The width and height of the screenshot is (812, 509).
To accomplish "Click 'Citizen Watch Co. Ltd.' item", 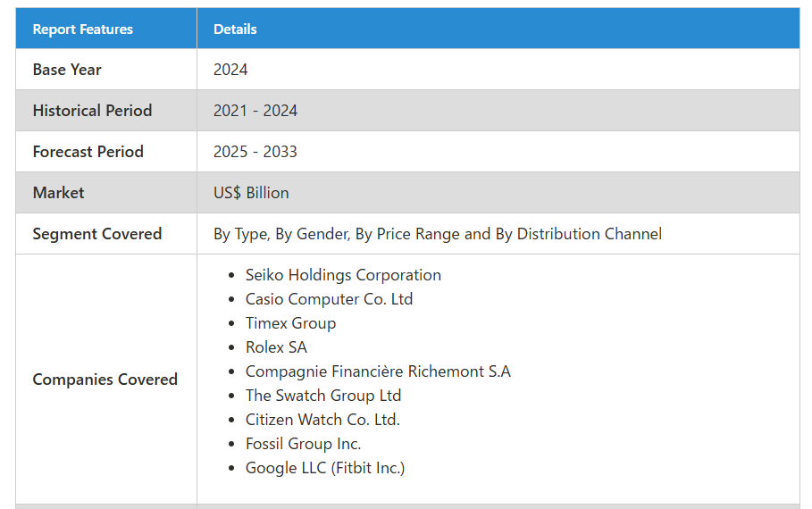I will tap(322, 420).
